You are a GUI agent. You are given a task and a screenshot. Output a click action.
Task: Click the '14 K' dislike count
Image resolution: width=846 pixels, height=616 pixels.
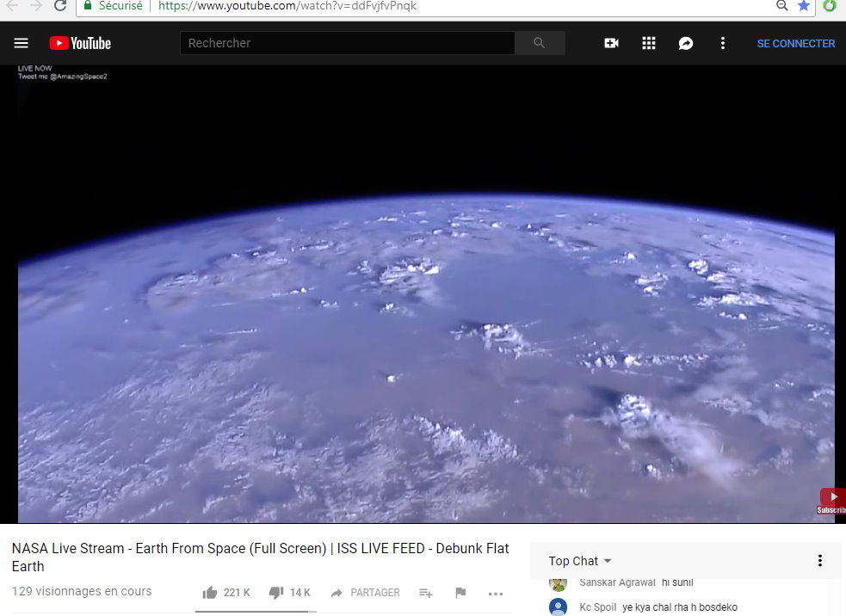(300, 593)
